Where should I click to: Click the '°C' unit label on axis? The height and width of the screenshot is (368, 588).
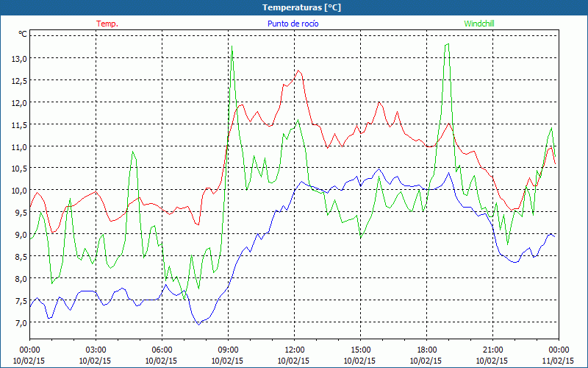pos(23,34)
